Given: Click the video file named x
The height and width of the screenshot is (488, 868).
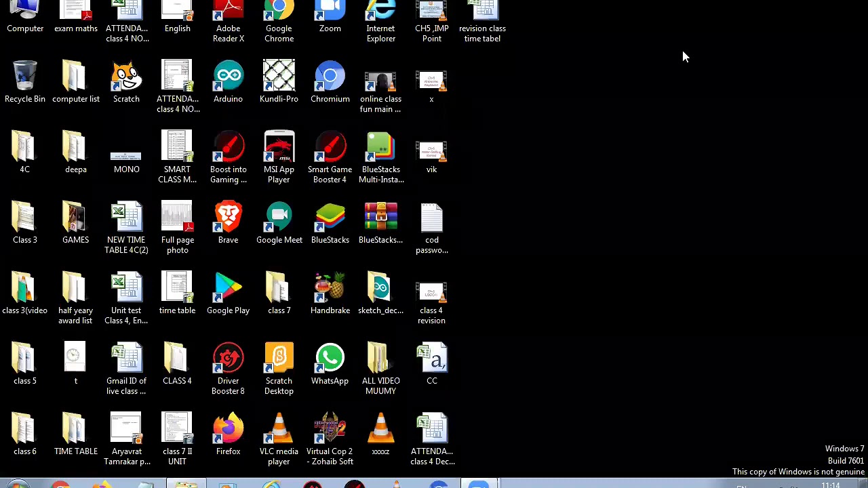Looking at the screenshot, I should click(x=431, y=87).
